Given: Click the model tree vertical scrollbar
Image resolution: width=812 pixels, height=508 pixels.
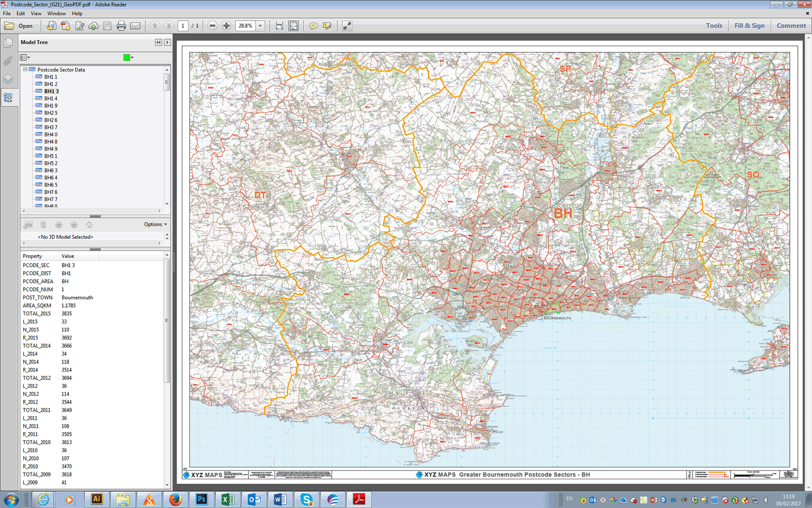Looking at the screenshot, I should pos(167,136).
